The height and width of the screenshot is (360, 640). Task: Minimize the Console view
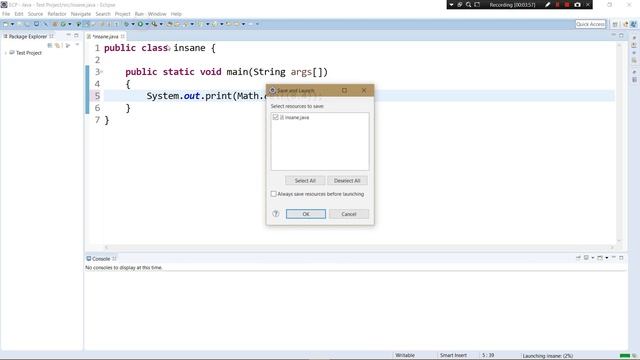pyautogui.click(x=613, y=258)
